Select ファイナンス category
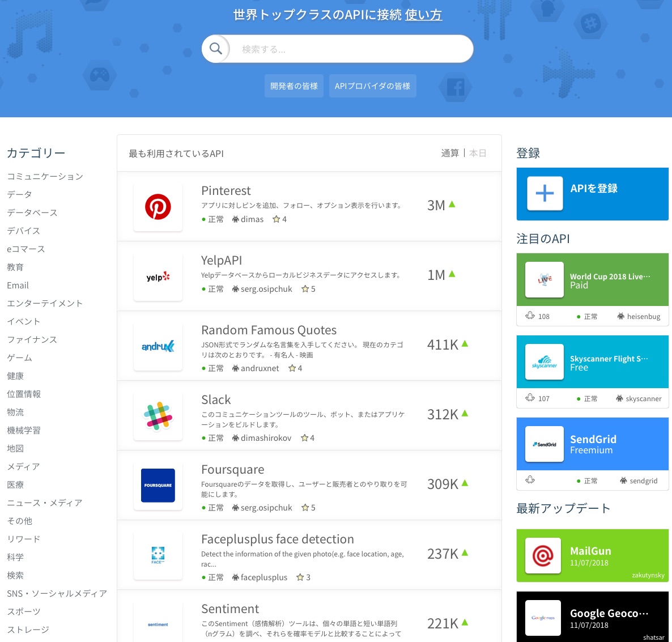The image size is (672, 642). [32, 339]
